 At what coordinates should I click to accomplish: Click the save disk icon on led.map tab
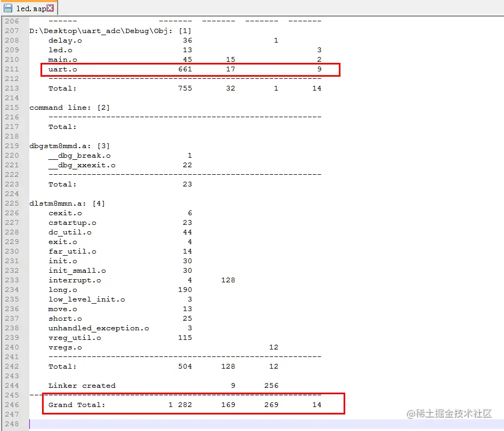pyautogui.click(x=8, y=8)
